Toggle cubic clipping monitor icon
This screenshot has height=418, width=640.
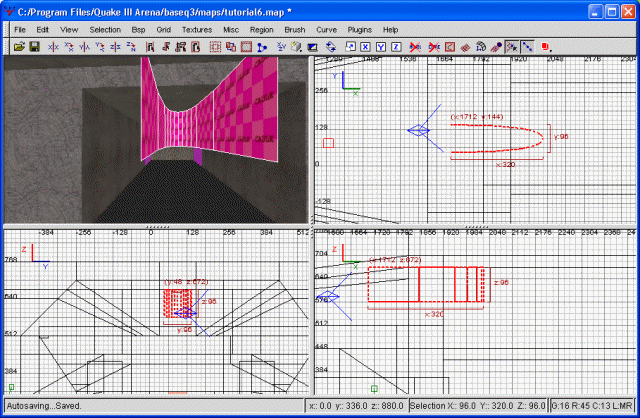312,47
